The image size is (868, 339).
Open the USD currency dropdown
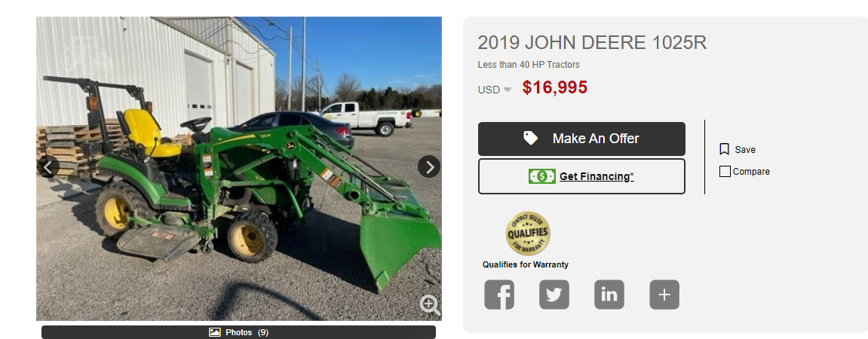tap(495, 90)
